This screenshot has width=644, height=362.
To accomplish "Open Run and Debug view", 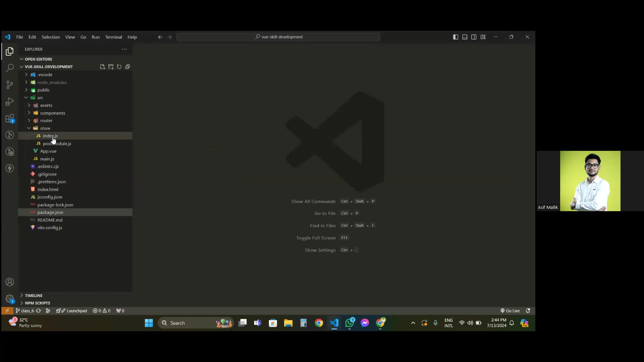I will click(9, 102).
